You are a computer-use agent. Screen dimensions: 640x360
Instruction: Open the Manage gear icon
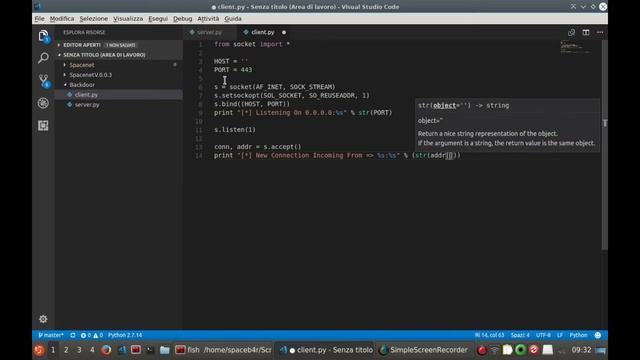pos(43,319)
